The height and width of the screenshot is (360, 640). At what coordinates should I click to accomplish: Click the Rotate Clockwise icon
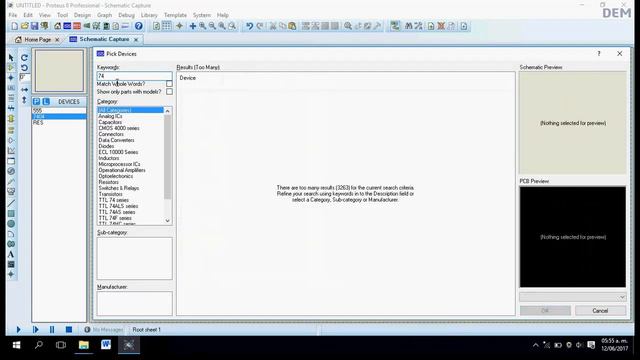pyautogui.click(x=24, y=58)
